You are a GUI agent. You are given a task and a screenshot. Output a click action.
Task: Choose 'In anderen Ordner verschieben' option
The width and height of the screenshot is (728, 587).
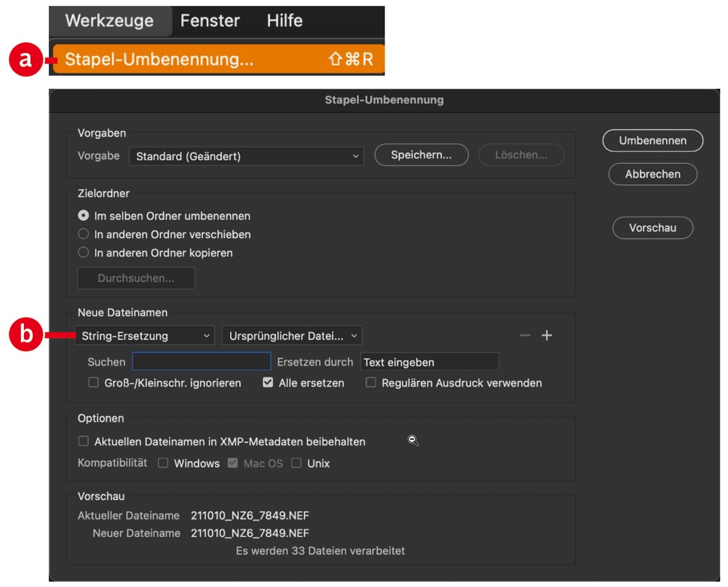84,235
